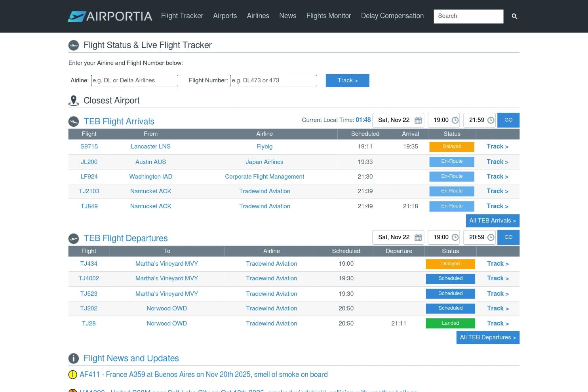The height and width of the screenshot is (392, 588).
Task: Click the yellow alert icon beside AF411 news
Action: 73,375
